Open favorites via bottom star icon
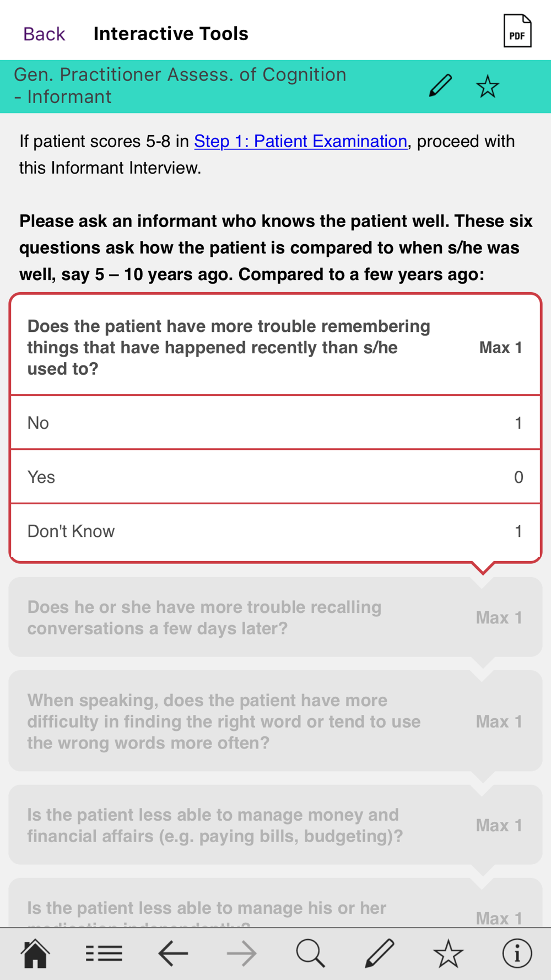Screen dimensions: 551x980 click(449, 954)
